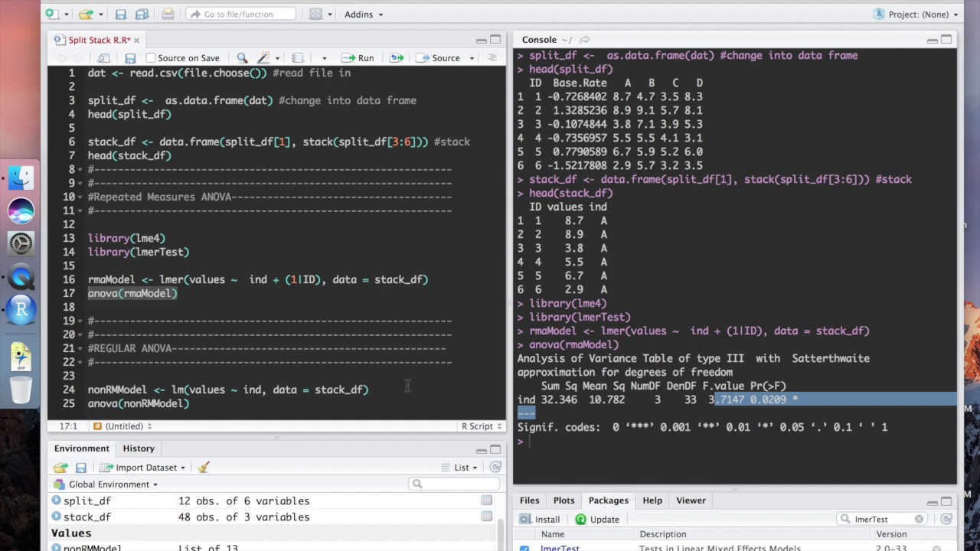Switch to the Plots tab
The image size is (980, 551).
pos(563,500)
